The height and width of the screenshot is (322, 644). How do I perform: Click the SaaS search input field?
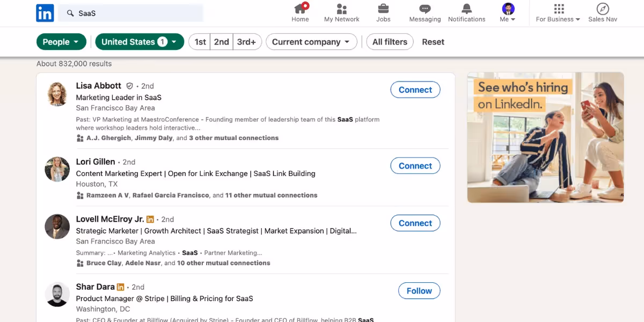click(131, 13)
